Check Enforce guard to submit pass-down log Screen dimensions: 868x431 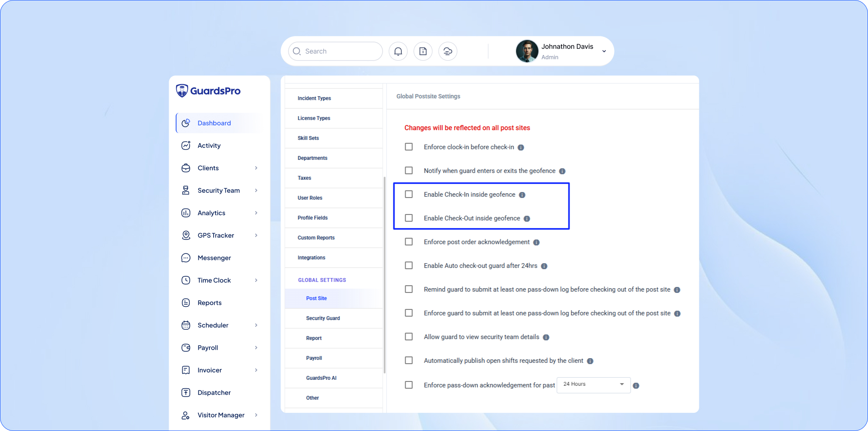tap(409, 313)
